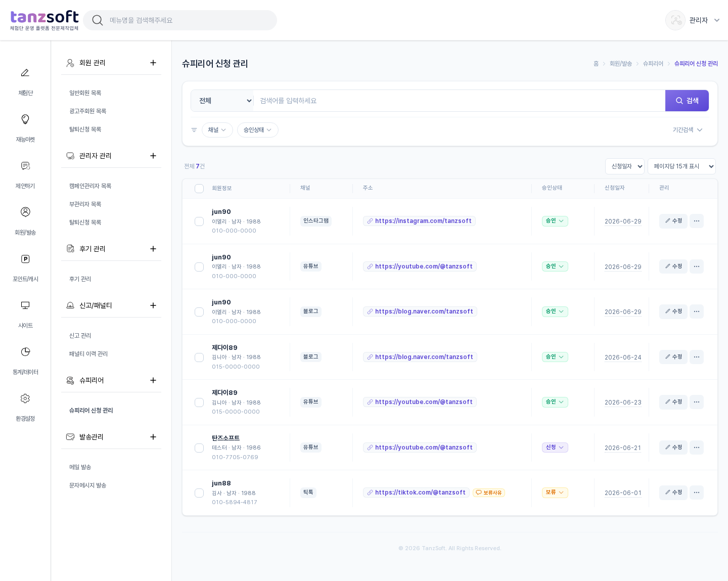Viewport: 728px width, 581px height.
Task: Check the jun90 인스타그램 row checkbox
Action: point(199,221)
